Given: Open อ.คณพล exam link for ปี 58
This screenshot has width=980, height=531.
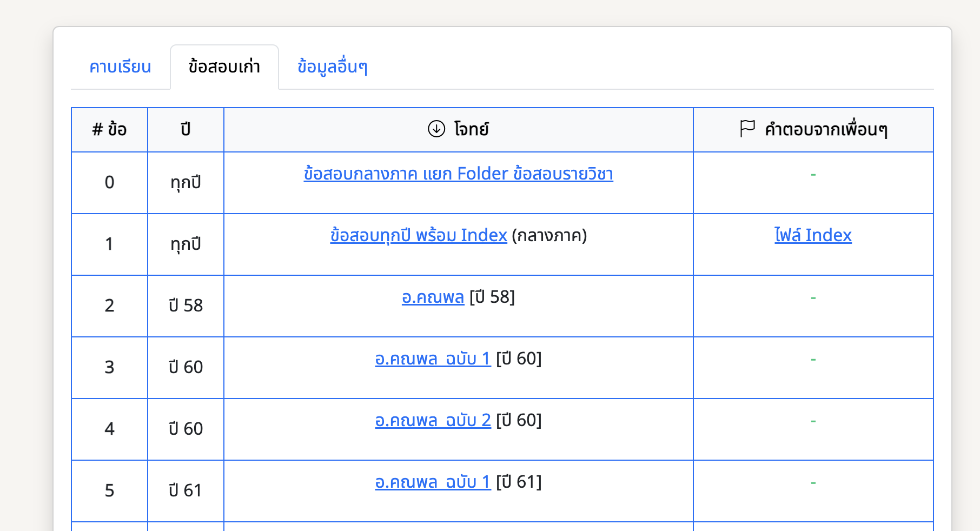Looking at the screenshot, I should 433,297.
